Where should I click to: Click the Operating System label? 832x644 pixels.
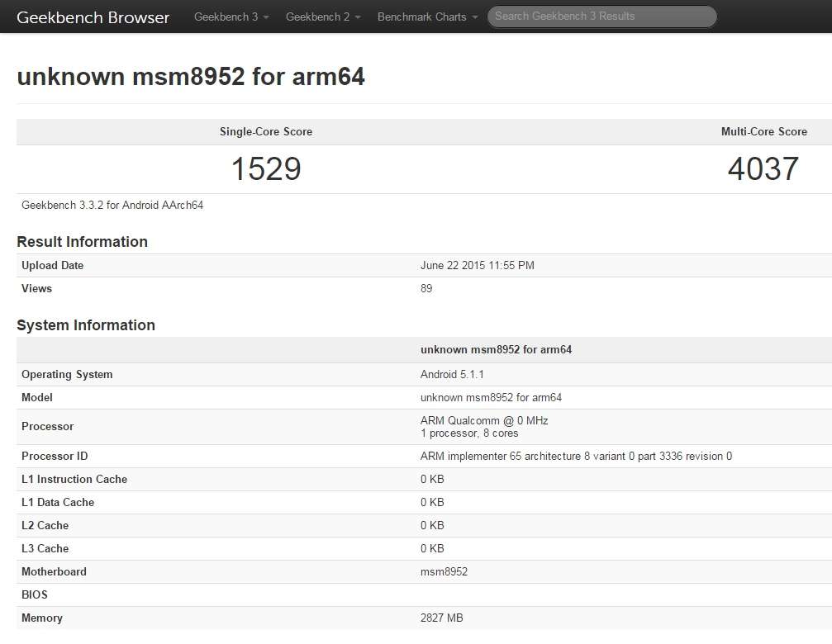tap(67, 374)
